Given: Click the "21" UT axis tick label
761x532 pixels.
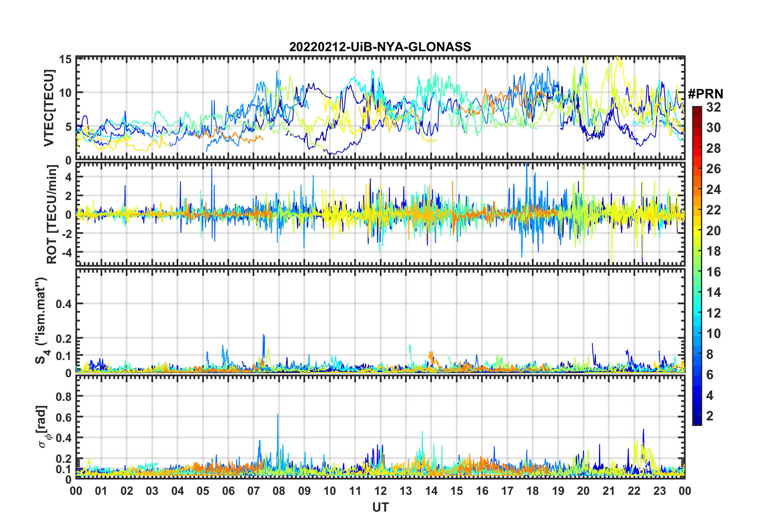Looking at the screenshot, I should (x=609, y=491).
